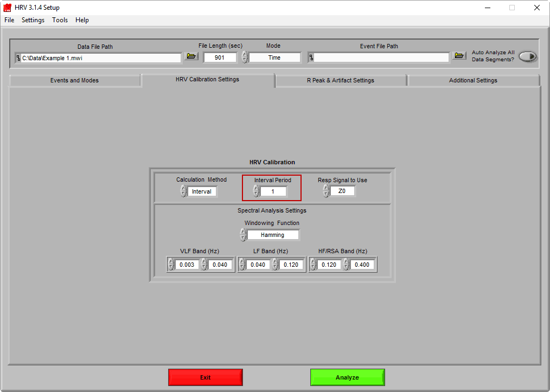Image resolution: width=550 pixels, height=392 pixels.
Task: Open the Tools menu
Action: pyautogui.click(x=60, y=20)
